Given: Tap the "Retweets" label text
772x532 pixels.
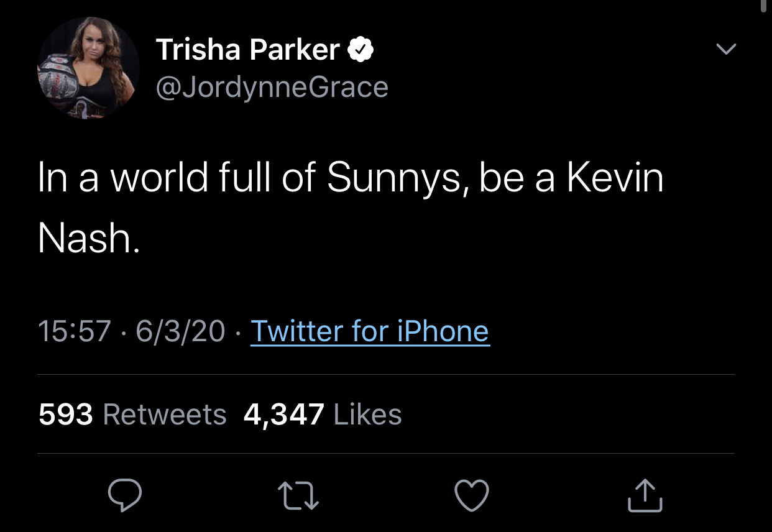Looking at the screenshot, I should (x=164, y=415).
